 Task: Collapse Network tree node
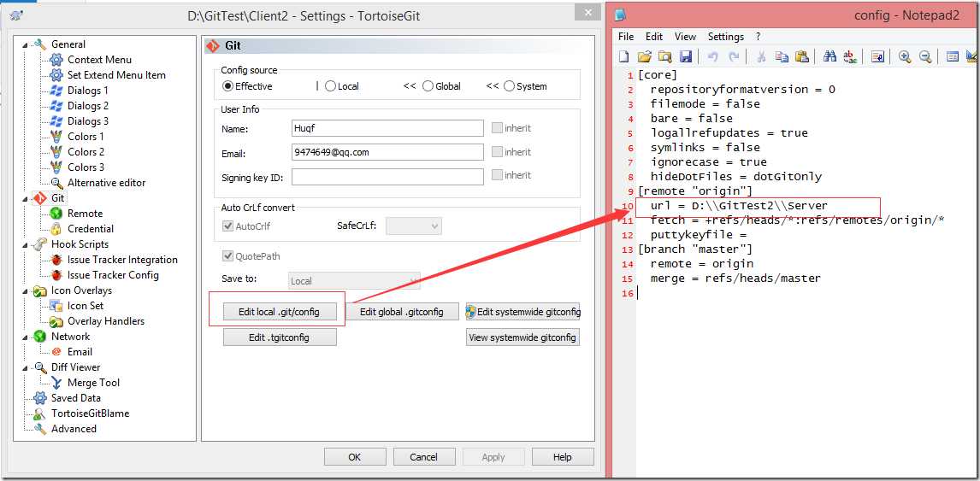coord(26,337)
